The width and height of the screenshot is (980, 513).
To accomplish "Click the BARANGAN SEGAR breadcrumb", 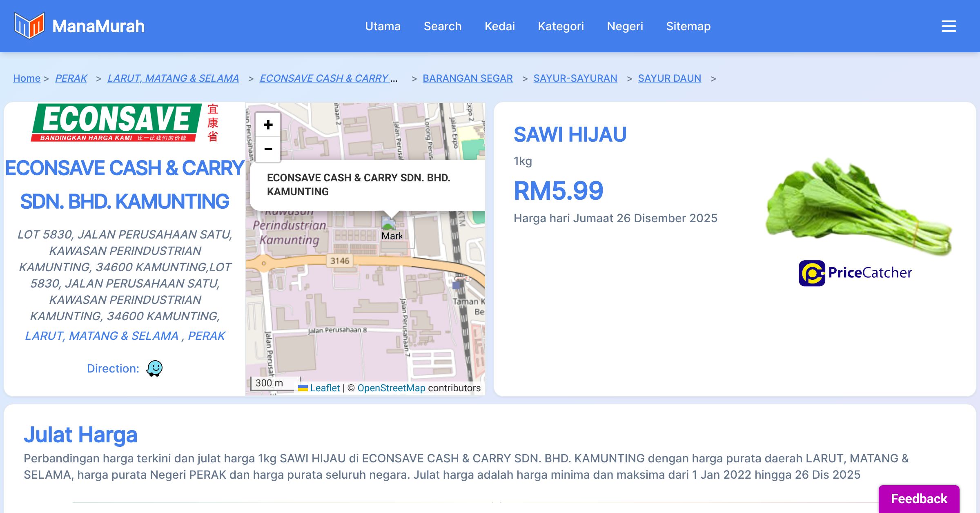I will pyautogui.click(x=467, y=78).
